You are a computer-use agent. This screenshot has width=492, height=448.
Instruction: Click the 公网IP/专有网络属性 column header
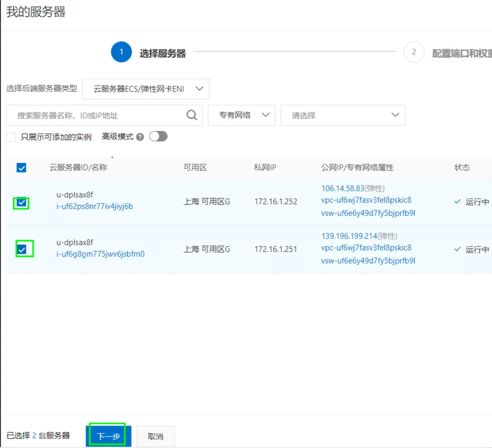[x=357, y=167]
